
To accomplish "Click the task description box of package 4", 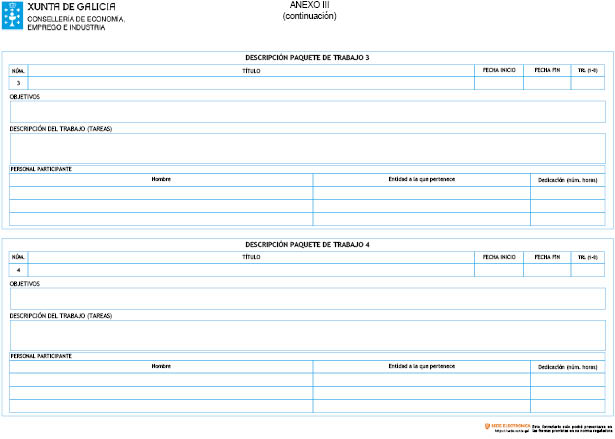I will (x=308, y=335).
